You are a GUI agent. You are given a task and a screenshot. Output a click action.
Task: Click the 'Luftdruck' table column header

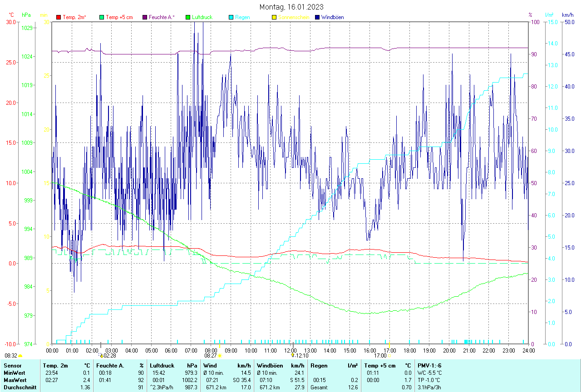tap(161, 365)
